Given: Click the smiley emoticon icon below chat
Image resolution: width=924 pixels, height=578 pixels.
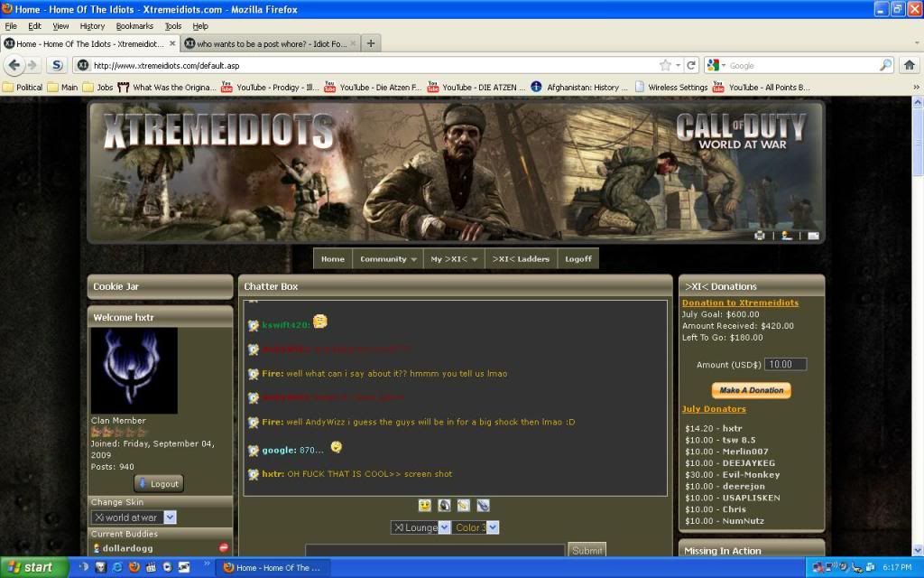Looking at the screenshot, I should click(424, 506).
